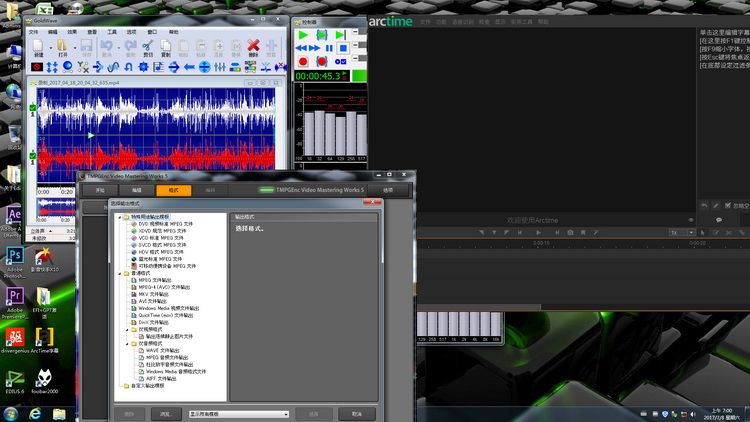Click the blue Fast Forward button in control window
The image size is (750, 422).
314,48
